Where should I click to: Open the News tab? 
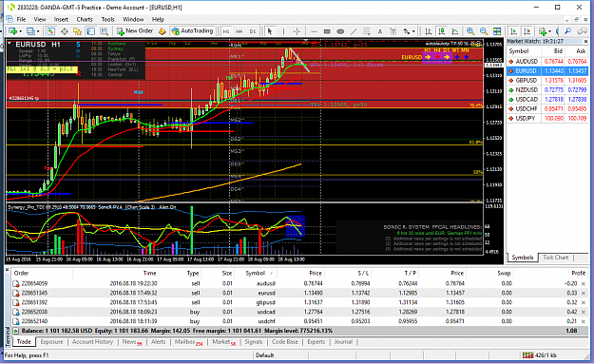pos(131,342)
